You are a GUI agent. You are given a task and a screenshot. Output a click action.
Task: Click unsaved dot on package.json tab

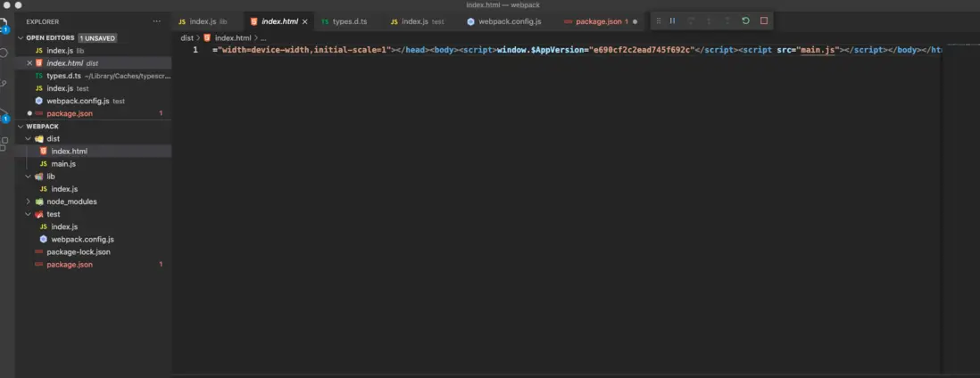(x=635, y=21)
